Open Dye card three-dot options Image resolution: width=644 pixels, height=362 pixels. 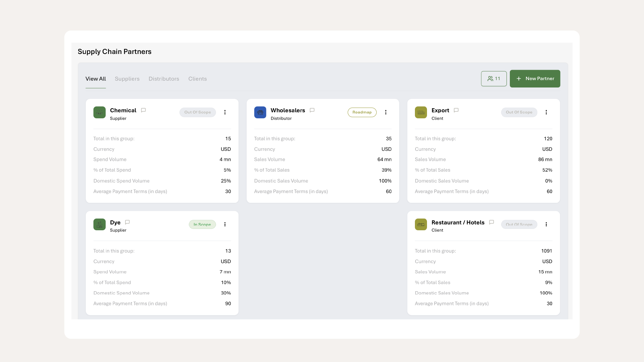(225, 224)
